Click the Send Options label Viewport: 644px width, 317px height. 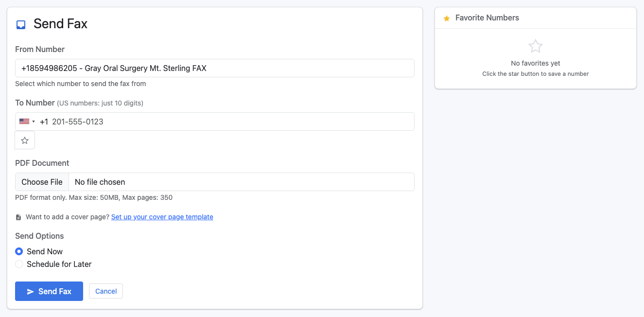click(x=39, y=236)
